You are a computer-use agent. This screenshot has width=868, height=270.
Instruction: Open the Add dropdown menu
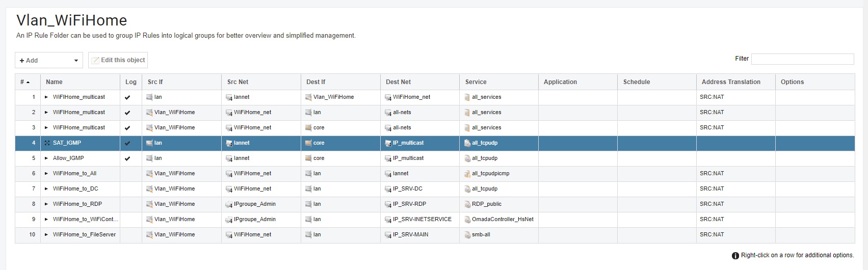tap(48, 60)
